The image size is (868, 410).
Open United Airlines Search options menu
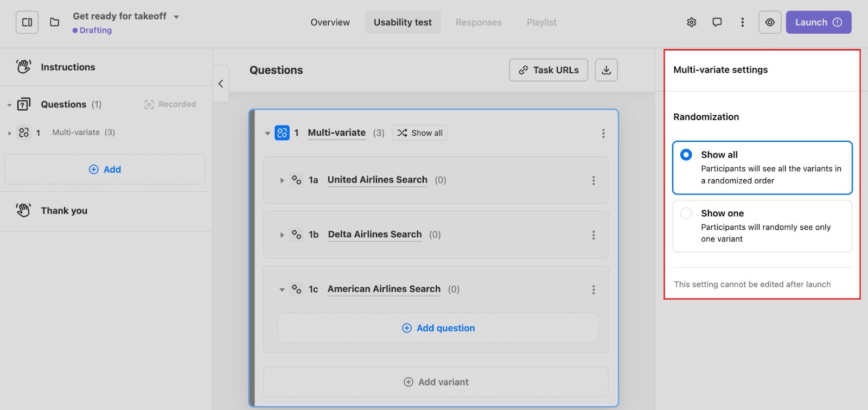(593, 180)
